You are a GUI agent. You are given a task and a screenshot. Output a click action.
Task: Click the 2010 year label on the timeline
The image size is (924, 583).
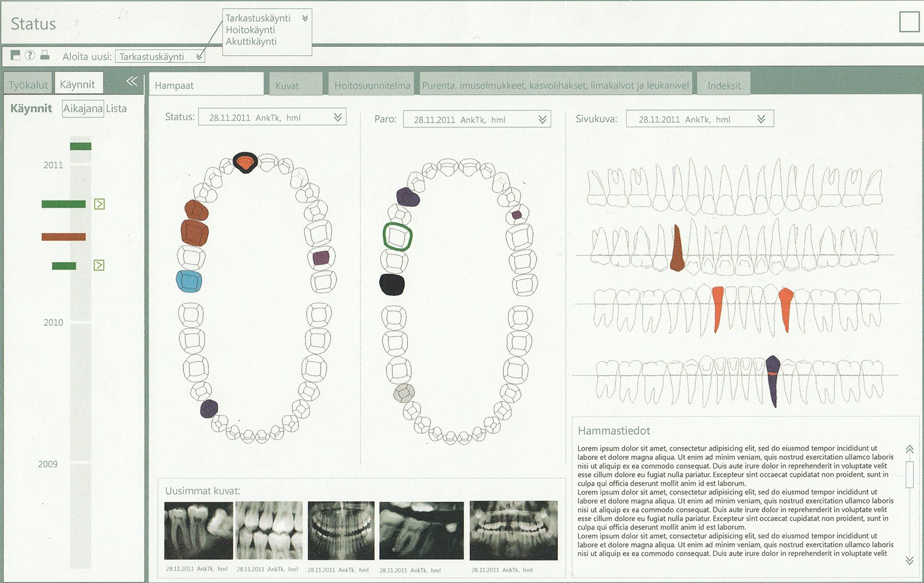(x=53, y=322)
